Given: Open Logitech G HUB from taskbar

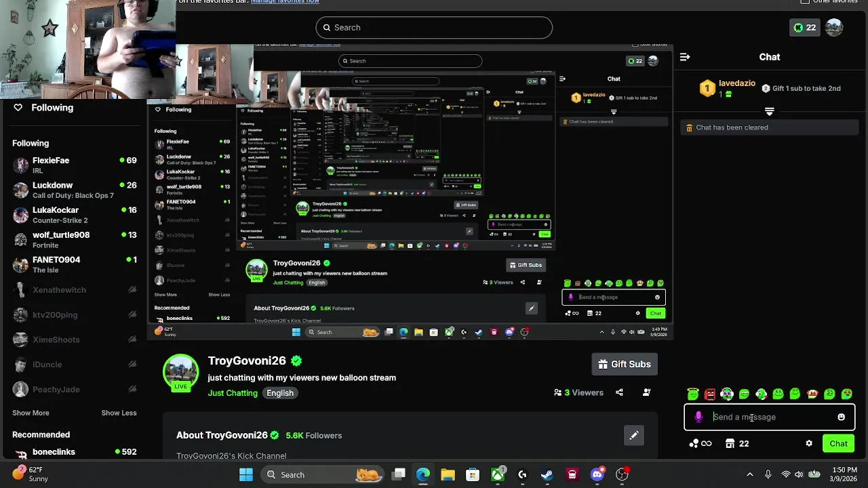Looking at the screenshot, I should 522,474.
